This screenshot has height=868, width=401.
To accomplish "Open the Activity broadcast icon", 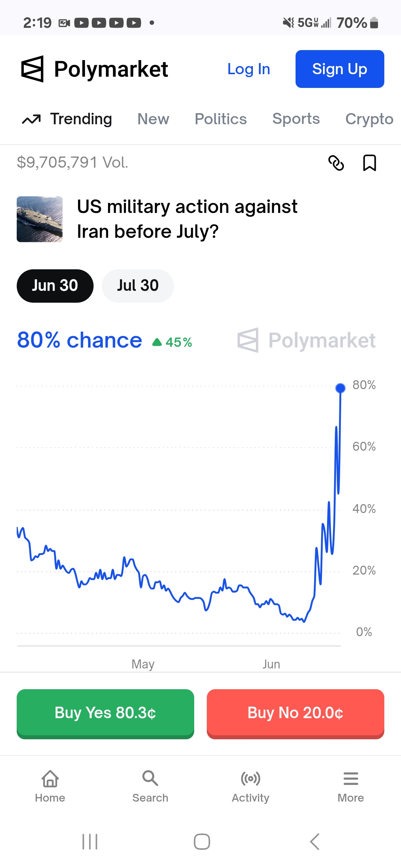I will (251, 779).
